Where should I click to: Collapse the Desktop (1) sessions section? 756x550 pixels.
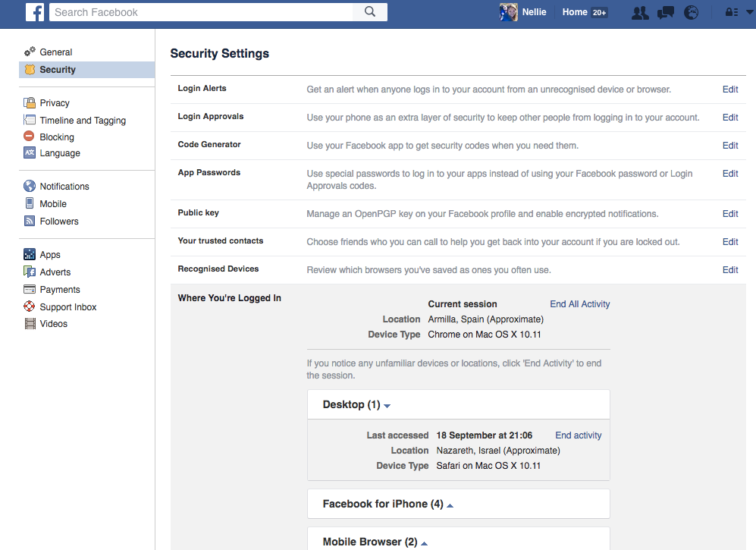click(x=356, y=405)
